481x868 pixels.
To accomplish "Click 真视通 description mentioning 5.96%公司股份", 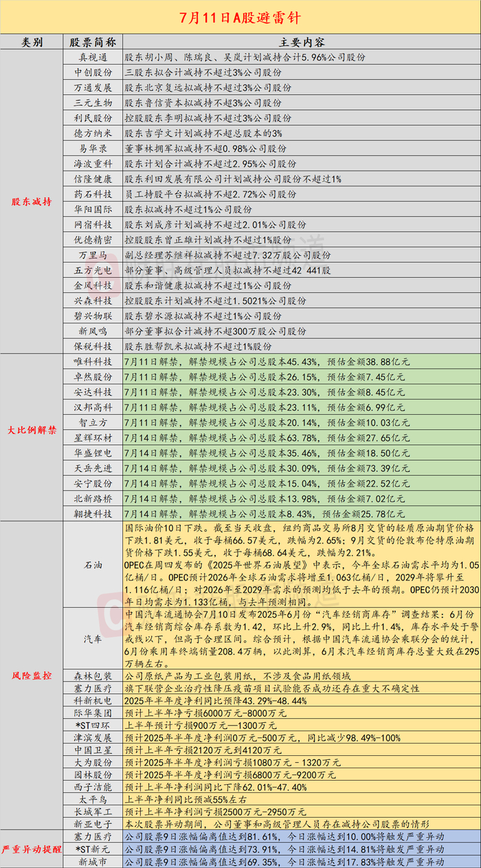I will pos(245,58).
